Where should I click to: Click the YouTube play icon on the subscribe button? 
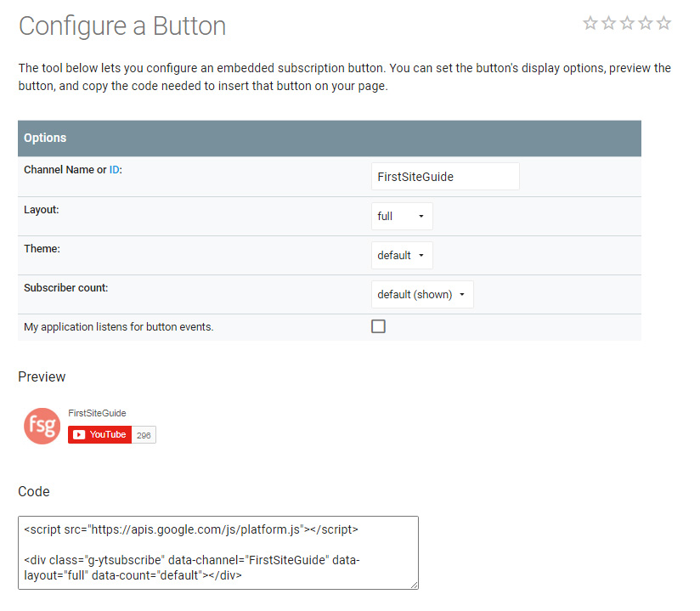(79, 434)
